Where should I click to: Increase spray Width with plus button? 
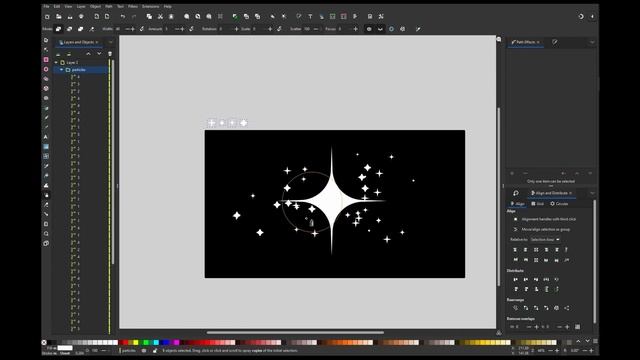pos(133,29)
